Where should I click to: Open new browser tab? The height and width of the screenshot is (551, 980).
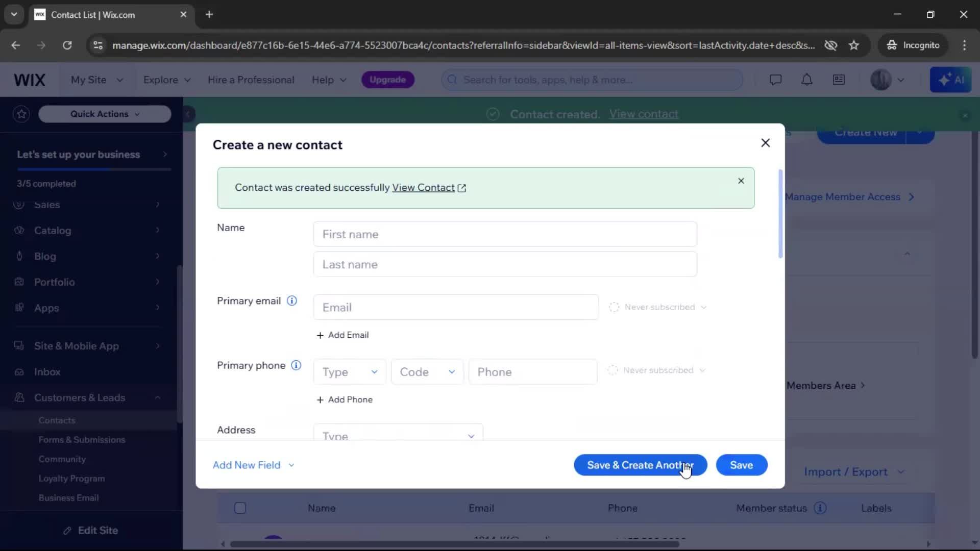209,14
